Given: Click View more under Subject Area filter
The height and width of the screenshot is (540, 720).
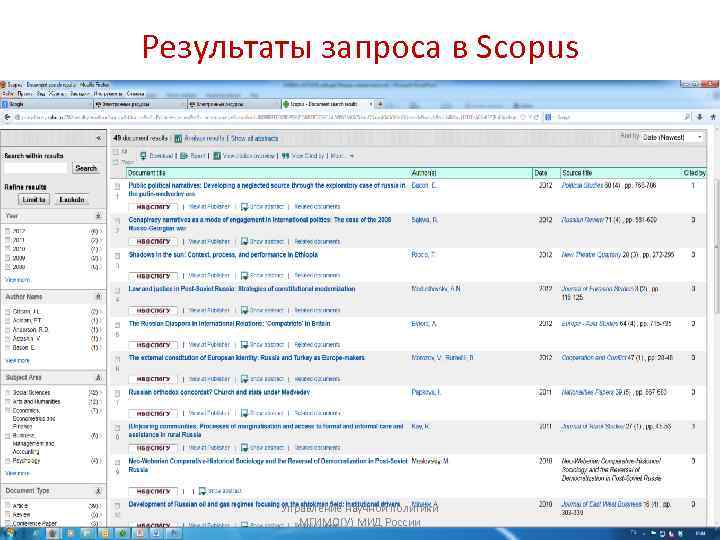Looking at the screenshot, I should pos(17,473).
